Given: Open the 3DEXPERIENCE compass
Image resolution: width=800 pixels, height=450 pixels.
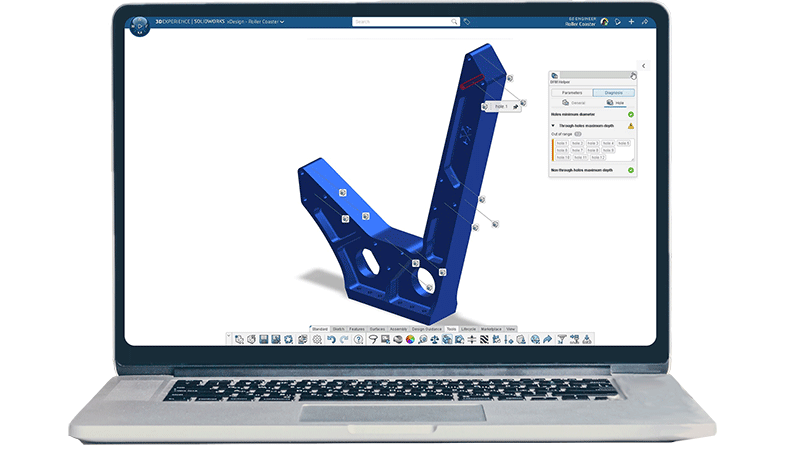Looking at the screenshot, I should tap(139, 26).
